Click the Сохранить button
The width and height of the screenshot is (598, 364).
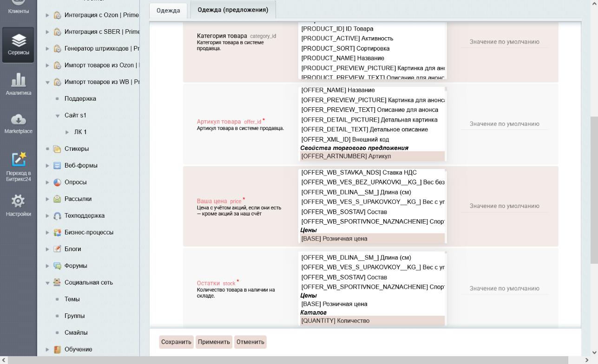click(x=176, y=342)
